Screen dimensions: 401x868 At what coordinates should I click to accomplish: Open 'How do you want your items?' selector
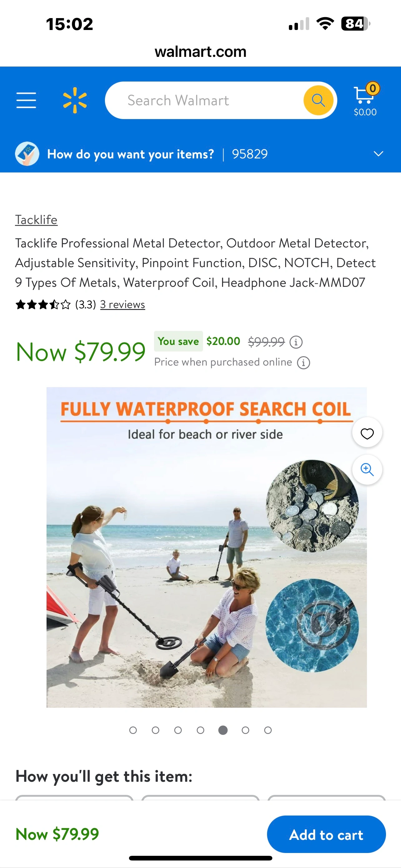131,154
